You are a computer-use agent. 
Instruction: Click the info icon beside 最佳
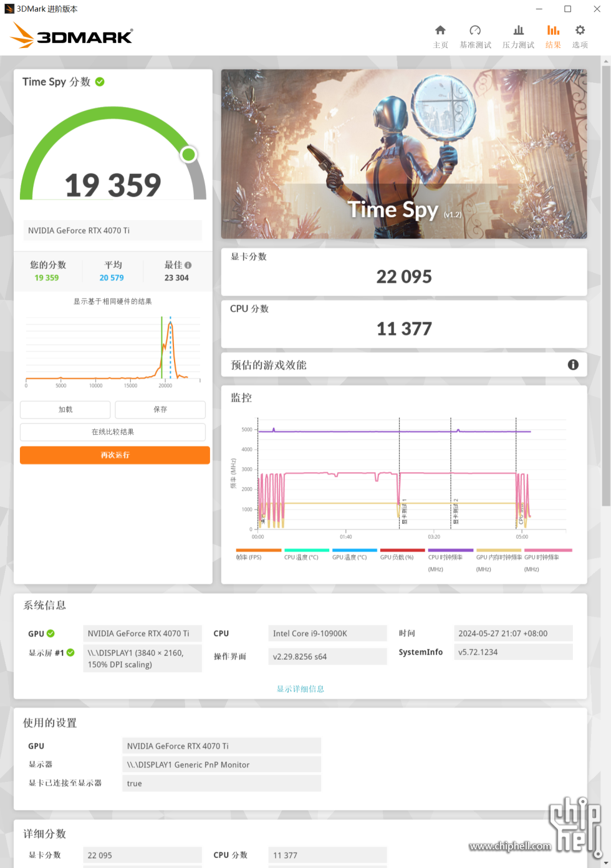click(188, 265)
